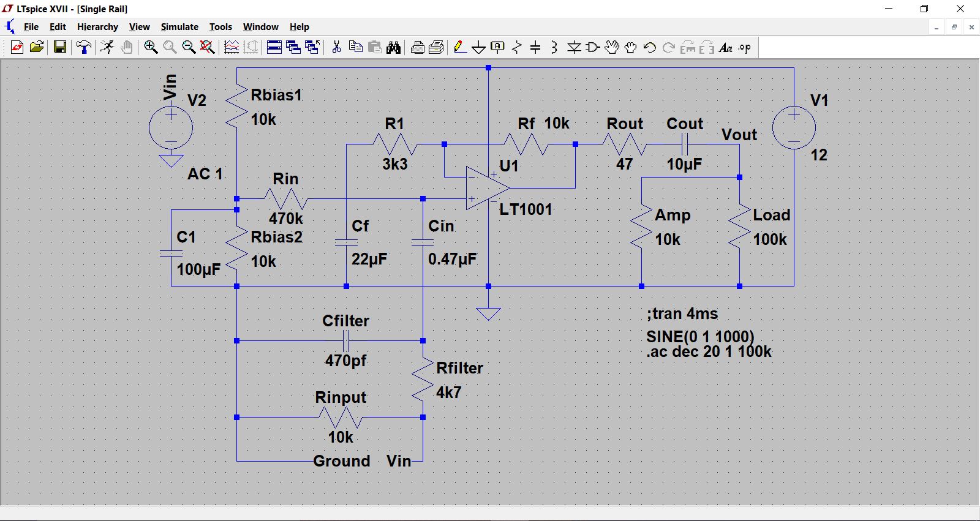Screen dimensions: 980x521
Task: Click the schematic system menu icon beside File
Action: click(10, 27)
